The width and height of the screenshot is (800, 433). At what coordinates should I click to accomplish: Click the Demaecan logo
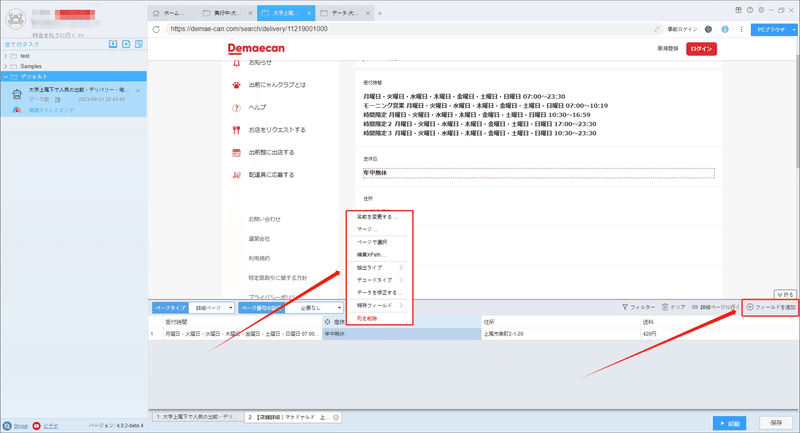tap(256, 49)
